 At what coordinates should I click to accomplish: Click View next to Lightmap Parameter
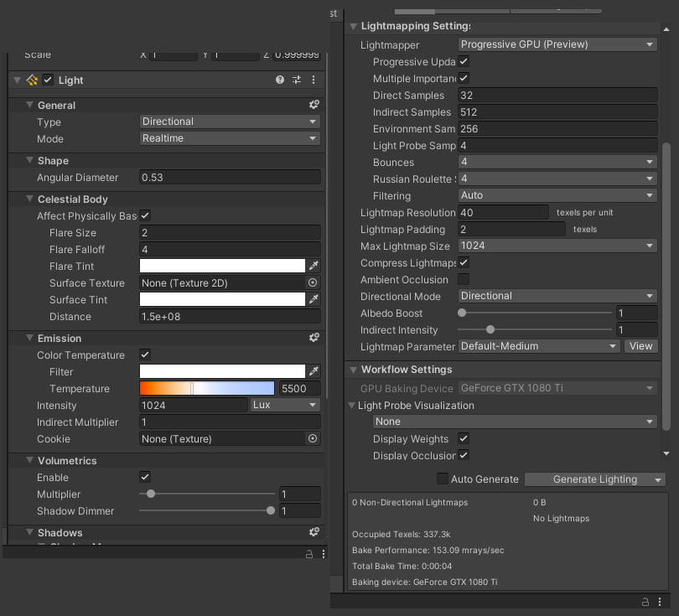click(640, 346)
